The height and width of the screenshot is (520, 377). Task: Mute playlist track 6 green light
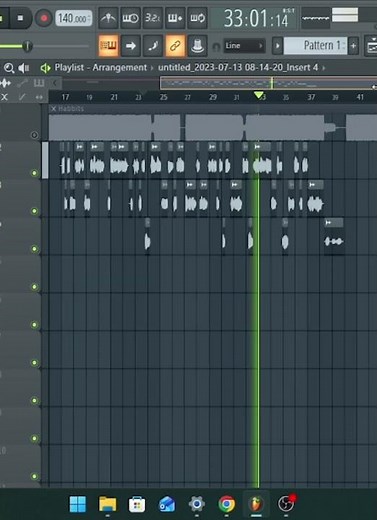click(34, 324)
